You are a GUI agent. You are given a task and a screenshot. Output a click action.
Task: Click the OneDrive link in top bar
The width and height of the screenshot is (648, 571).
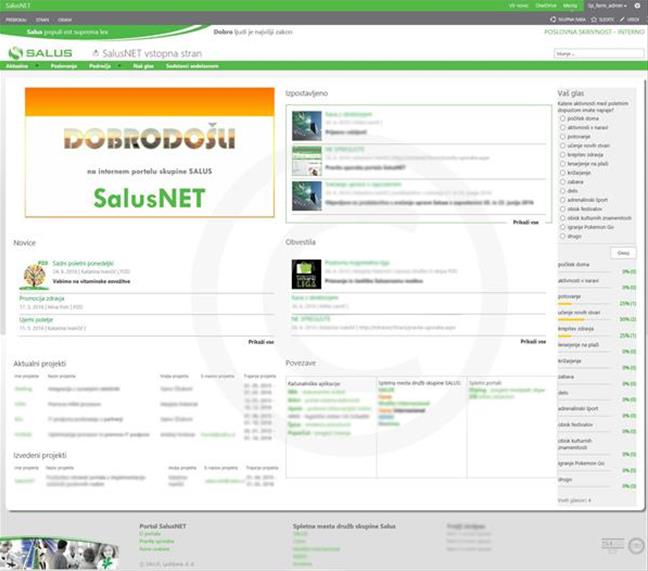[546, 6]
